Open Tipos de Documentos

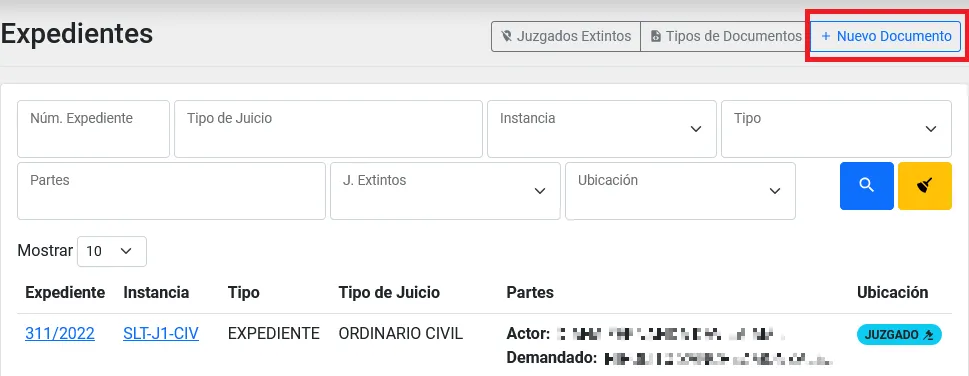[x=726, y=36]
